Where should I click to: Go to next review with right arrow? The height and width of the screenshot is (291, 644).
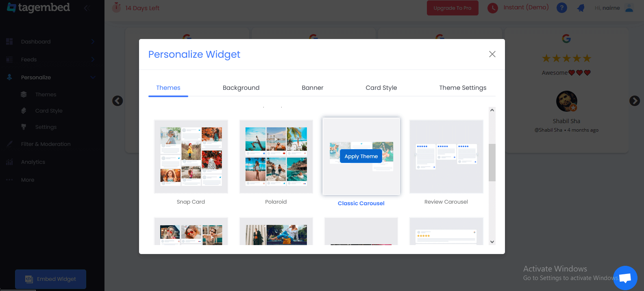point(635,101)
